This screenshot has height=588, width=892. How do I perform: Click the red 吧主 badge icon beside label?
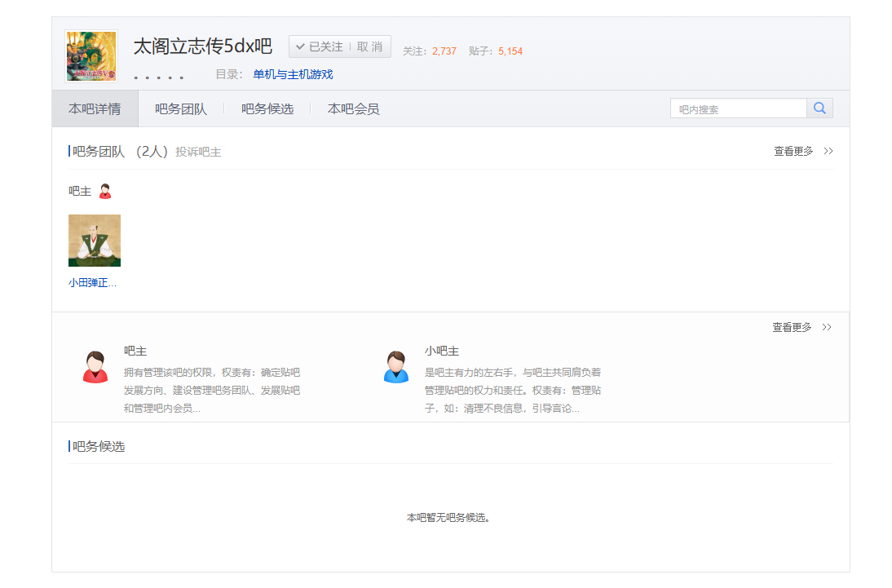coord(104,192)
